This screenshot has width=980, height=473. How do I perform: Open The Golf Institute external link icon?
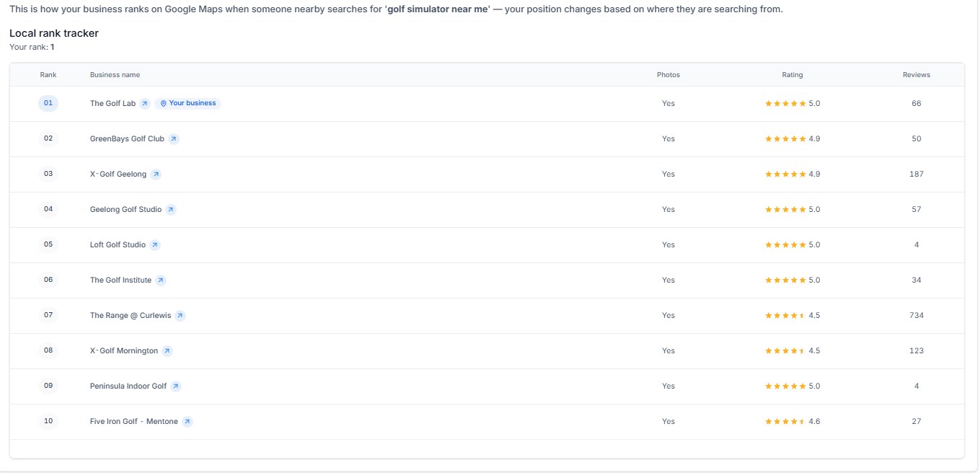tap(161, 280)
